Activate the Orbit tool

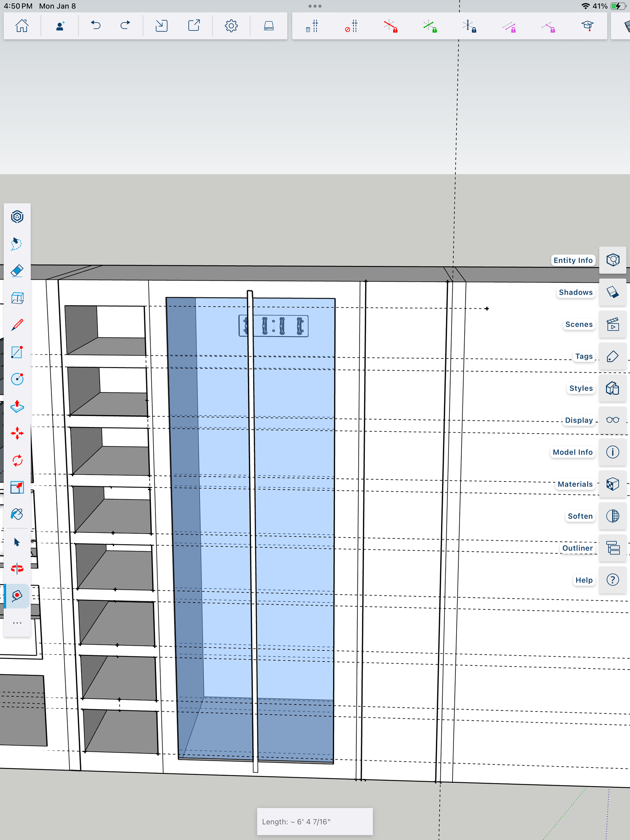[x=17, y=568]
